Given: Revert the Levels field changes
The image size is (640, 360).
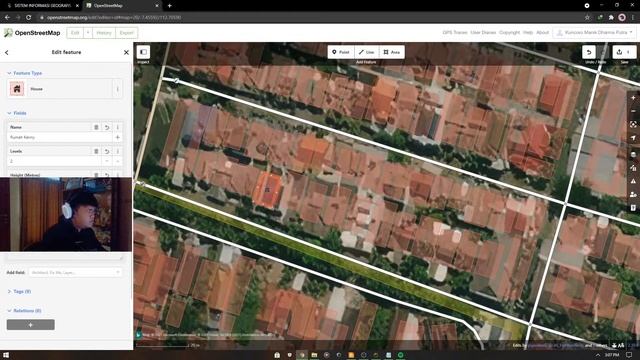Looking at the screenshot, I should point(107,151).
